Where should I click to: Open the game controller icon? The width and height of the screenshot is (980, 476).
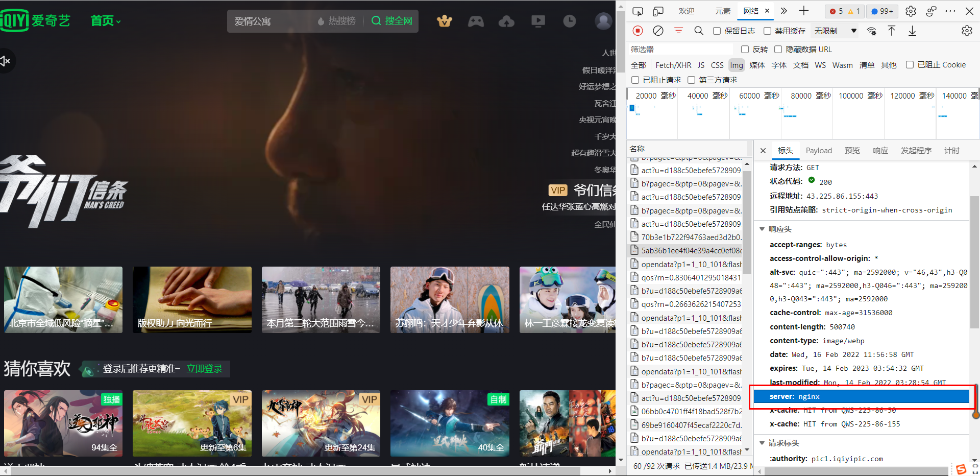tap(476, 21)
